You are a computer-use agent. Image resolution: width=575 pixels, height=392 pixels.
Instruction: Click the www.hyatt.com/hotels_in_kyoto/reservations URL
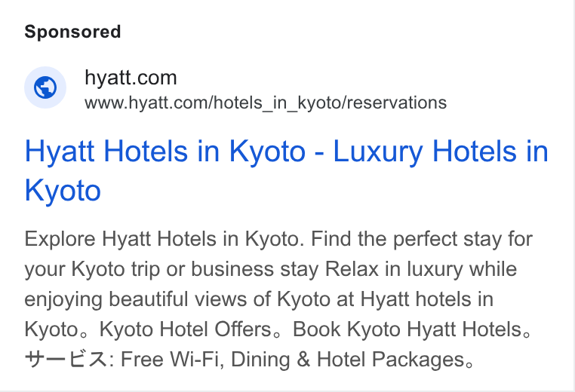[x=266, y=103]
